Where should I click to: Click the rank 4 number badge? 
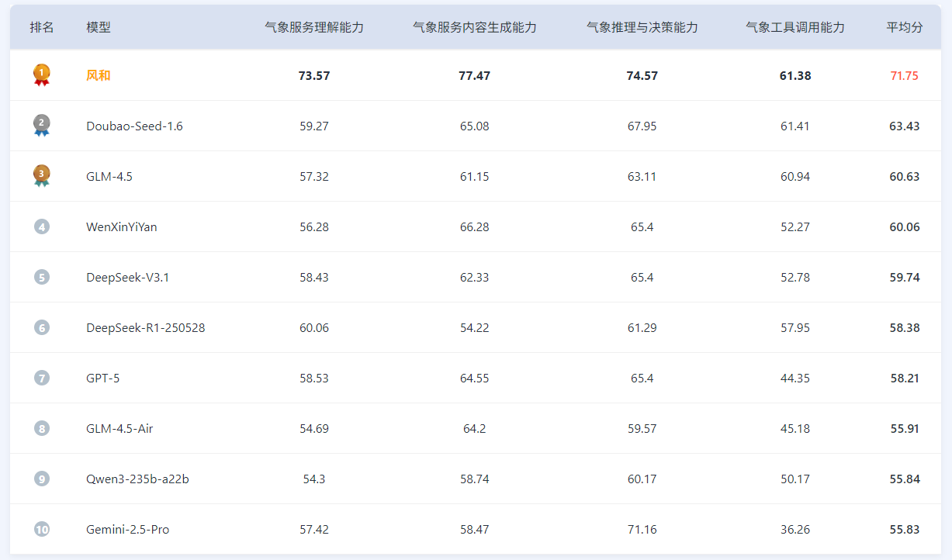pos(42,226)
